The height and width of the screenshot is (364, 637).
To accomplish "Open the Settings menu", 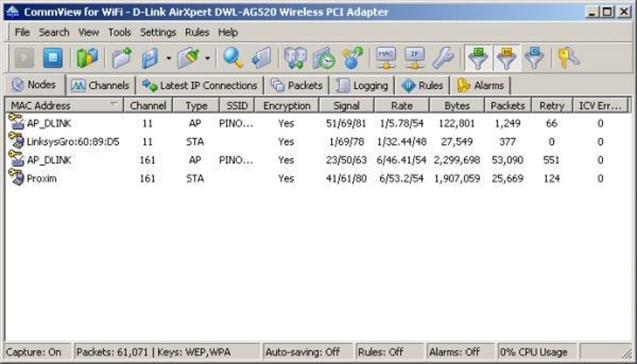I will 158,32.
